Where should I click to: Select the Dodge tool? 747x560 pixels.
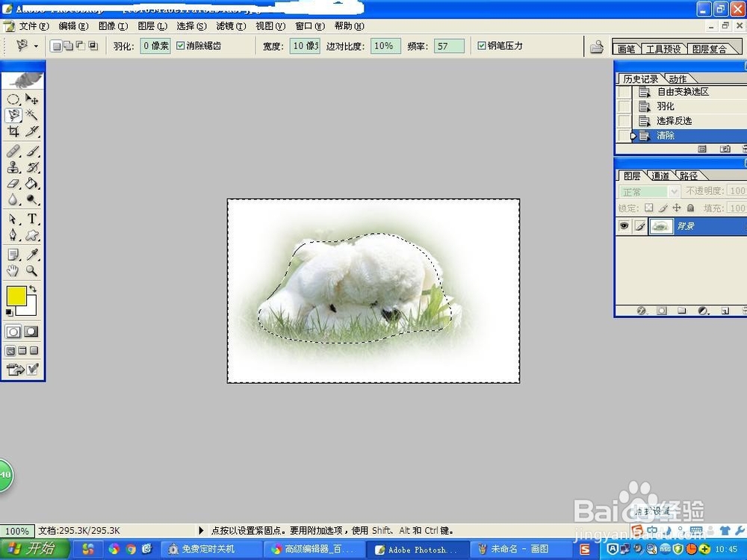(32, 199)
